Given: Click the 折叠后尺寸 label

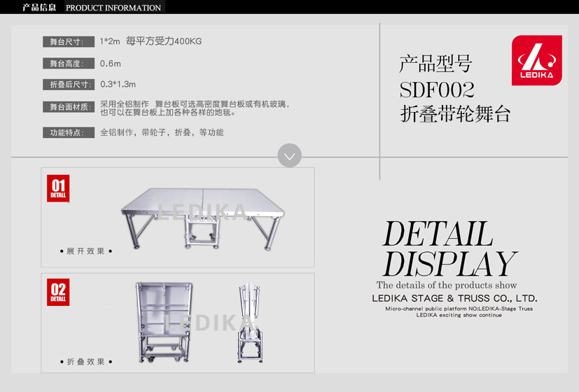Looking at the screenshot, I should (69, 85).
